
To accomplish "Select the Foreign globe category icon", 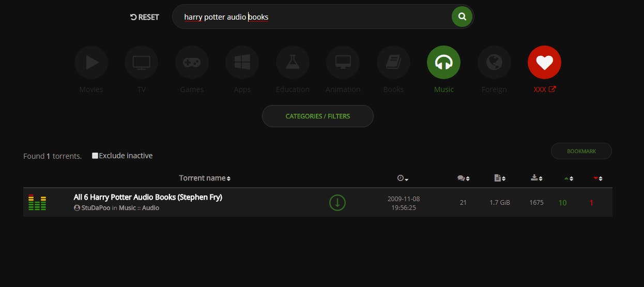I will [494, 63].
